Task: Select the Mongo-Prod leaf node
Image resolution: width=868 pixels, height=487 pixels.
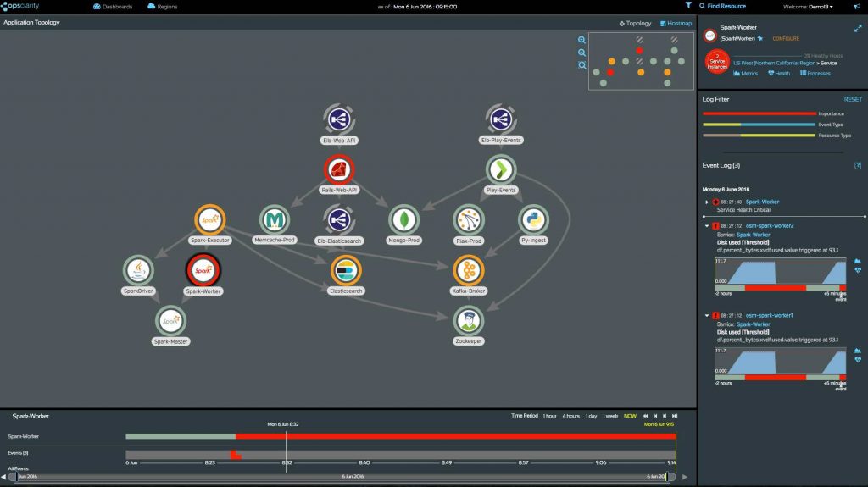Action: [x=403, y=219]
